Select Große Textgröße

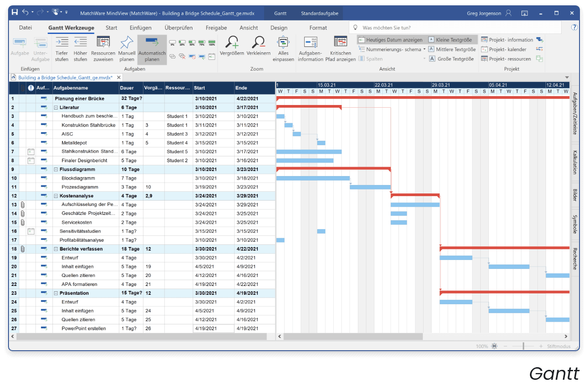tap(451, 59)
